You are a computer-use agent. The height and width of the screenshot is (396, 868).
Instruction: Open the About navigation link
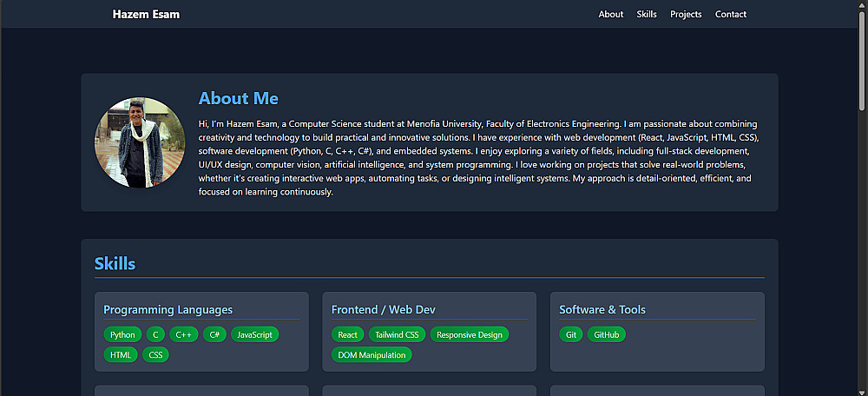pos(610,15)
